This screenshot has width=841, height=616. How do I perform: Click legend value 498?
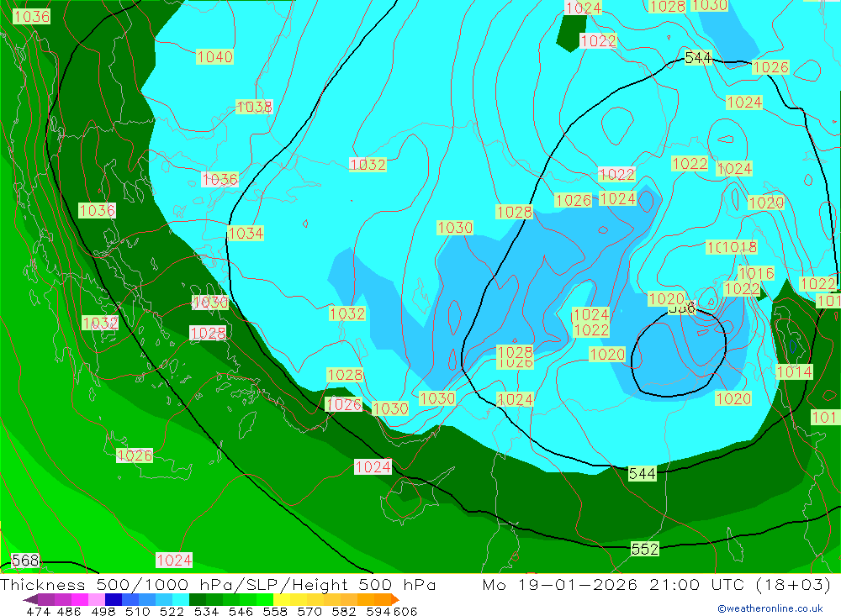pos(103,611)
